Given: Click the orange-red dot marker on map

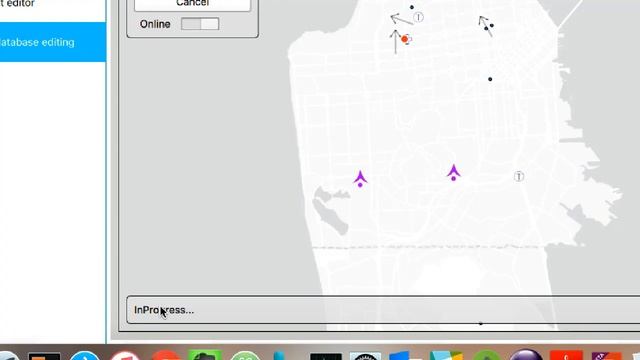Looking at the screenshot, I should coord(404,39).
